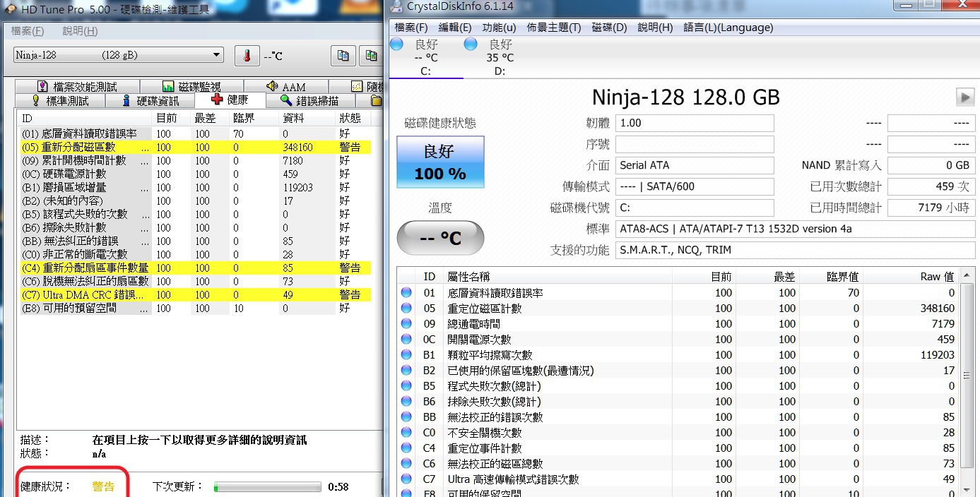The height and width of the screenshot is (497, 980).
Task: Click the 磁碟機代號 field showing C:
Action: (695, 208)
